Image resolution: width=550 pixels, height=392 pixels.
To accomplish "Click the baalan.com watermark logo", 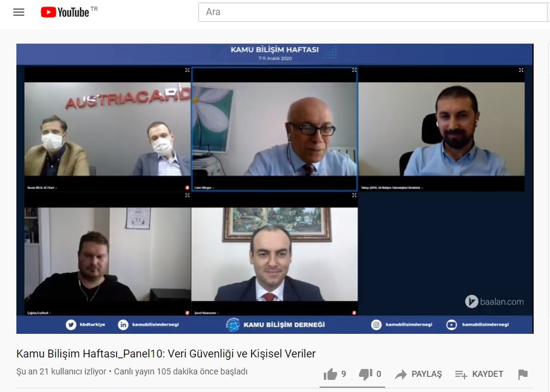I will pyautogui.click(x=494, y=301).
